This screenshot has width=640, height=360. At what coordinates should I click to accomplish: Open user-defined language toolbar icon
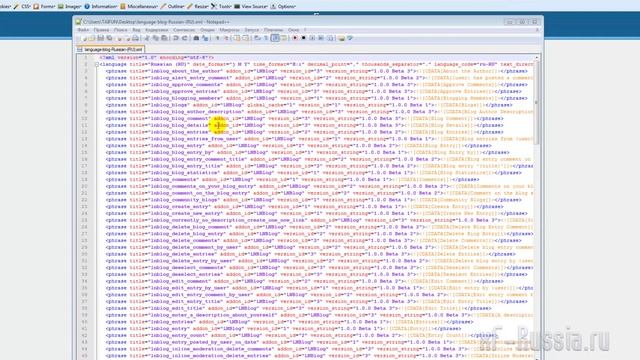pyautogui.click(x=284, y=38)
